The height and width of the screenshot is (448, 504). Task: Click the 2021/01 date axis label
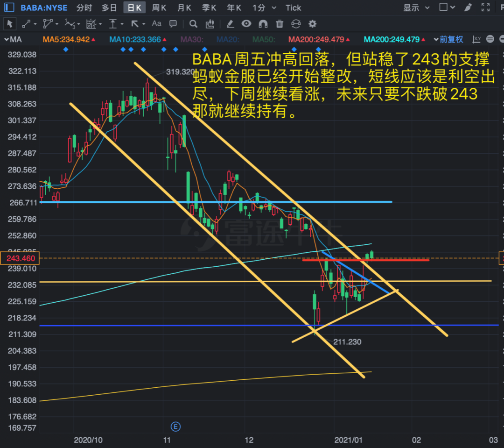coord(349,440)
